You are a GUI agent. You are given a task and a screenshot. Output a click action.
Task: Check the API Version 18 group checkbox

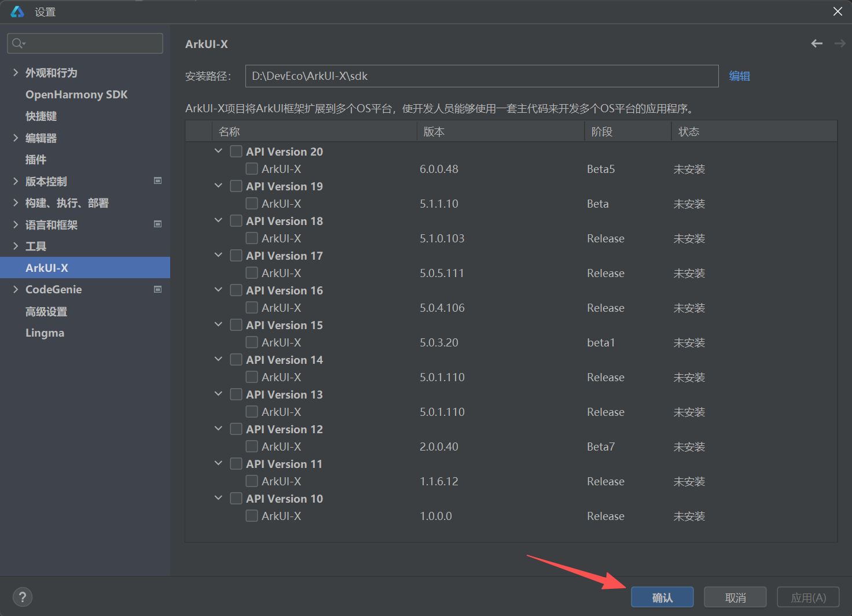tap(236, 221)
